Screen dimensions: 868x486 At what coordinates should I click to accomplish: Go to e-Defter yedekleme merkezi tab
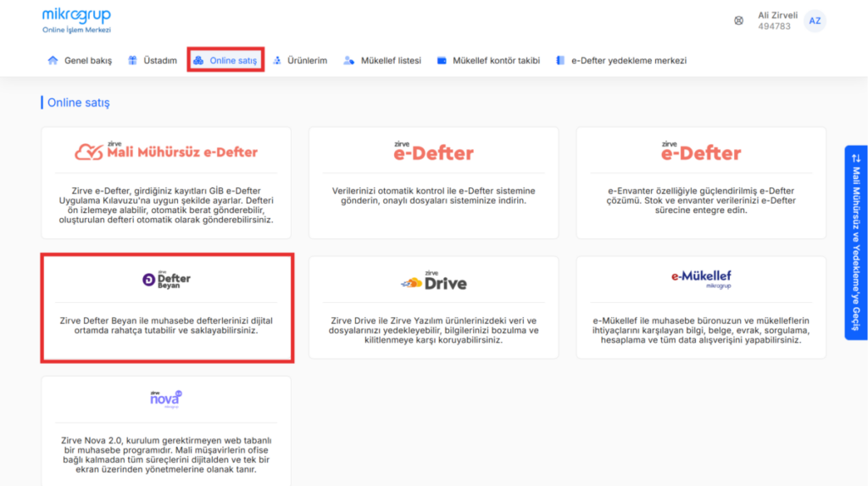[621, 60]
